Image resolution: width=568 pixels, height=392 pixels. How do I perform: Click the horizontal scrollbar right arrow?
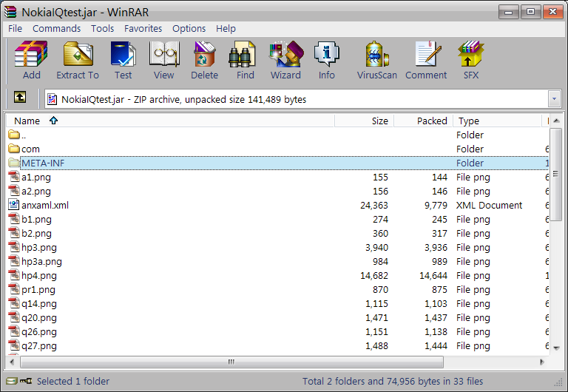point(542,362)
